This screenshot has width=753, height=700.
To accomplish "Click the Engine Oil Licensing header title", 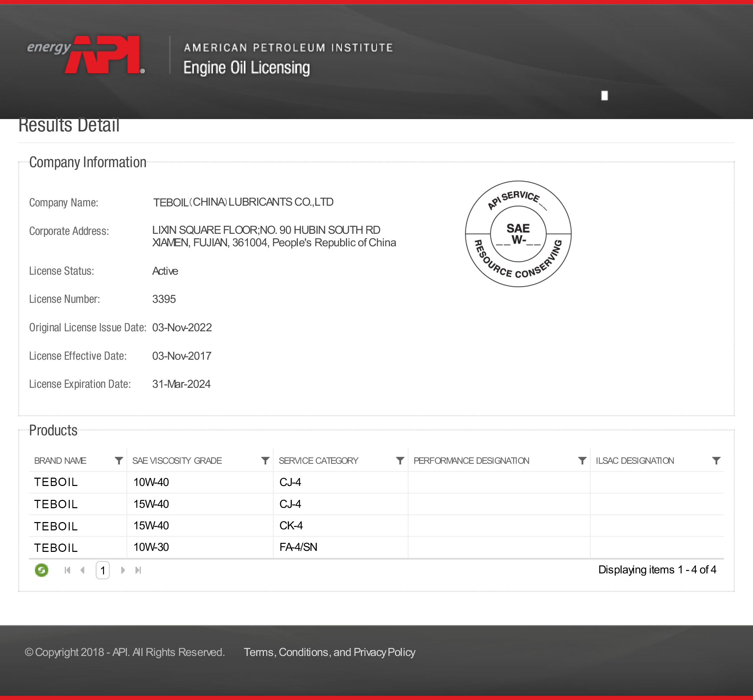I will pos(246,67).
